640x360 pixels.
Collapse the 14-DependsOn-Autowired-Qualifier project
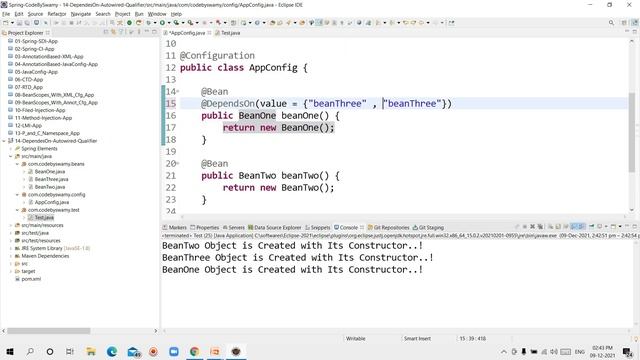tap(4, 141)
